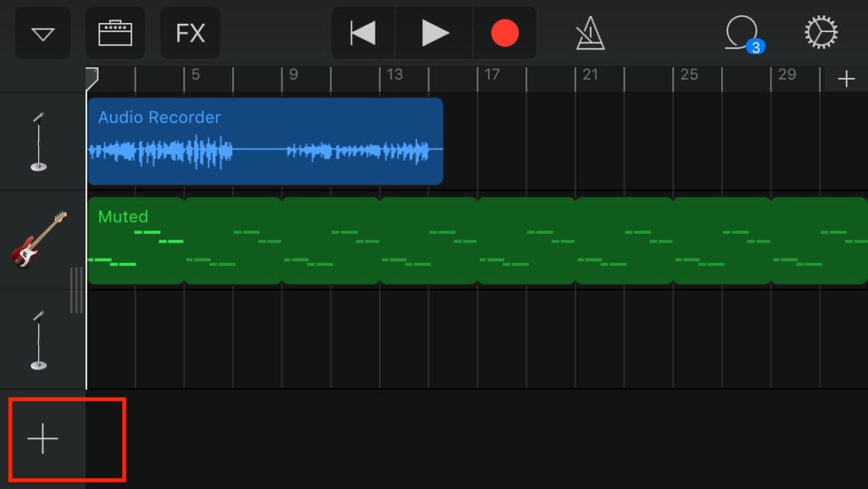Screen dimensions: 868x489
Task: Move playhead to bar 29 on ruler
Action: (787, 75)
